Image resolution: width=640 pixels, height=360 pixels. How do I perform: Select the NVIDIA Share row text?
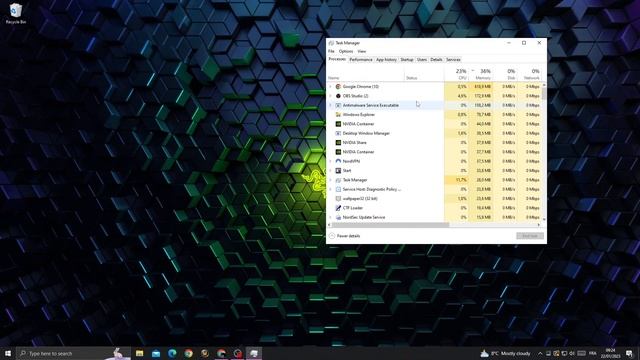coord(354,142)
